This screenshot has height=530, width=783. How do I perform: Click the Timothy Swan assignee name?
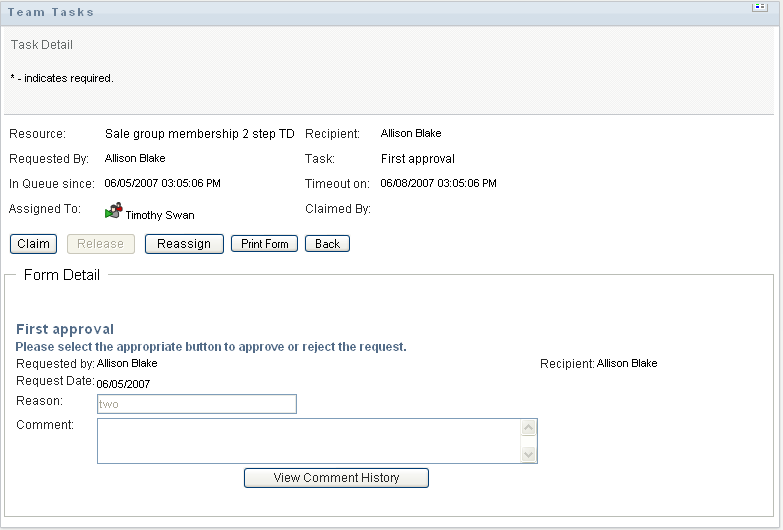pos(160,215)
